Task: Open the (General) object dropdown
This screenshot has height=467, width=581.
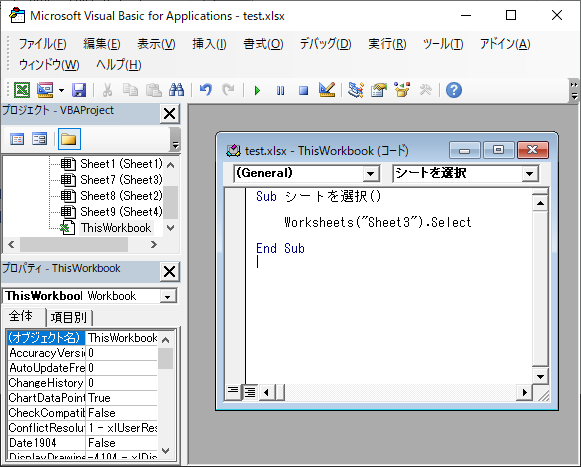Action: [370, 173]
